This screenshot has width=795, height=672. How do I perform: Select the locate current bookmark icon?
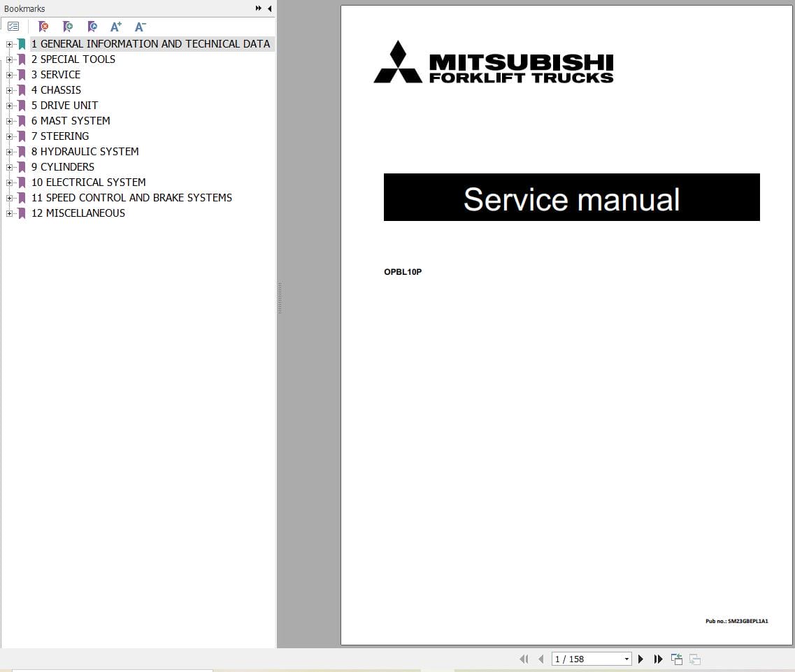click(92, 26)
